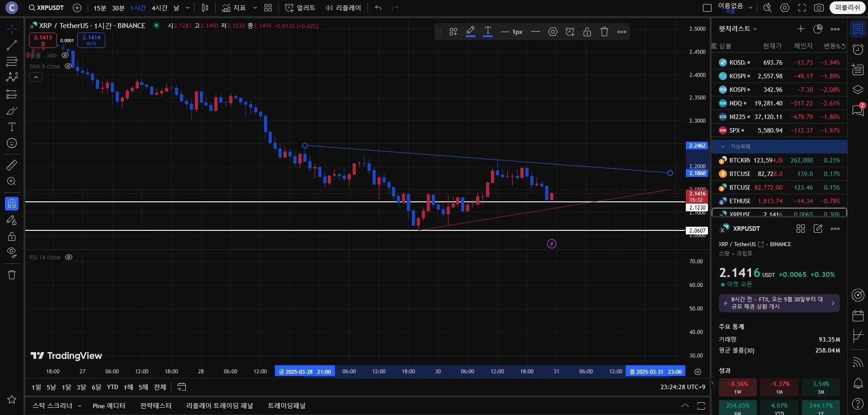Click the 2.1413 sell button
868x415 pixels.
43,40
